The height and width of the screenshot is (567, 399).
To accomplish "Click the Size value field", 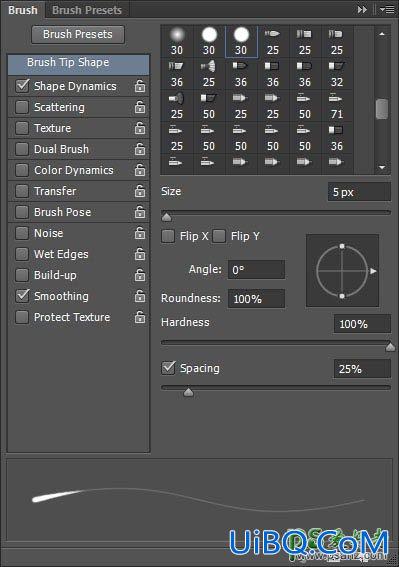I will pos(359,192).
